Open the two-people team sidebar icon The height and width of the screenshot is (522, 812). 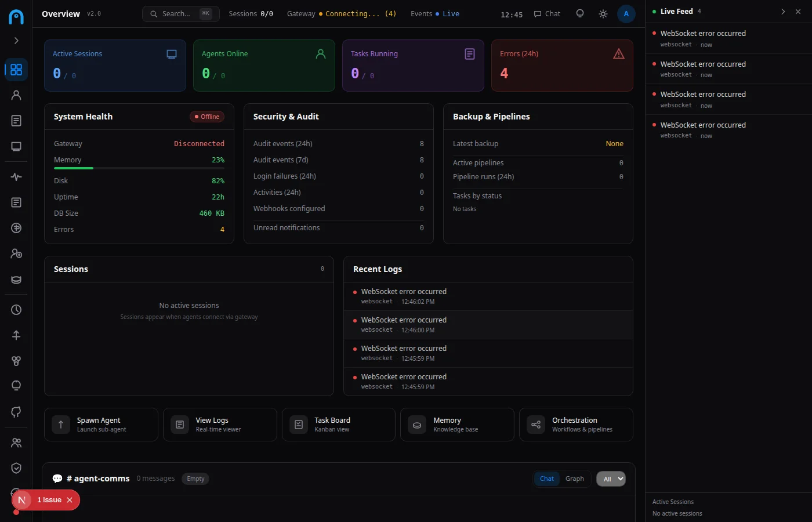pos(16,443)
